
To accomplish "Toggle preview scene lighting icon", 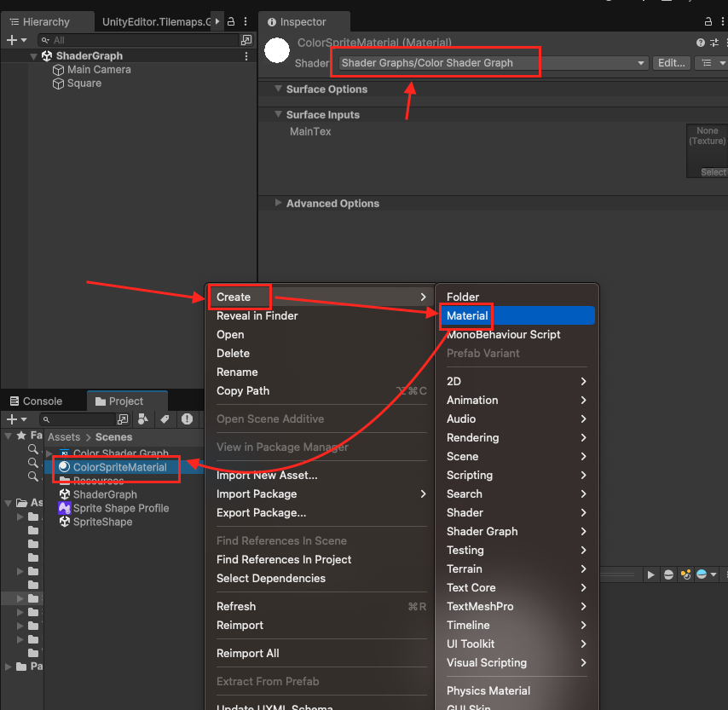I will pos(685,574).
